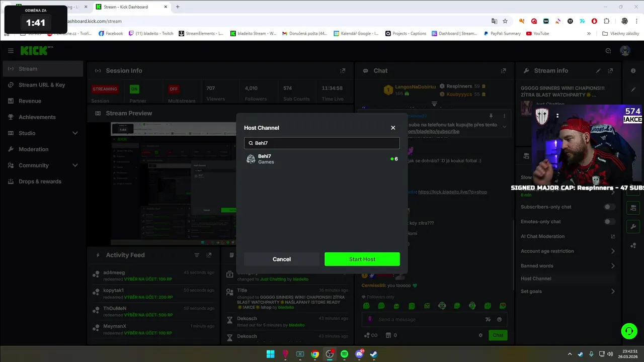Click the wrench icon in the right rail

[633, 226]
